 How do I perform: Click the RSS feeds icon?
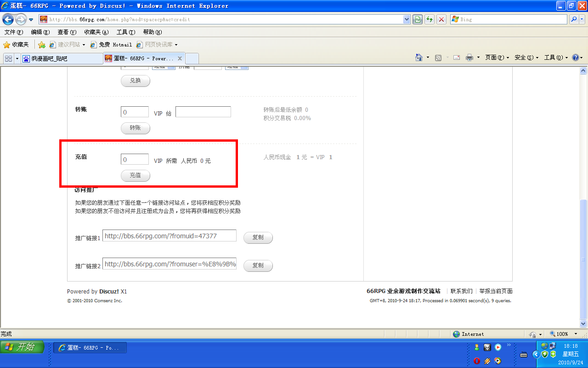pyautogui.click(x=438, y=57)
